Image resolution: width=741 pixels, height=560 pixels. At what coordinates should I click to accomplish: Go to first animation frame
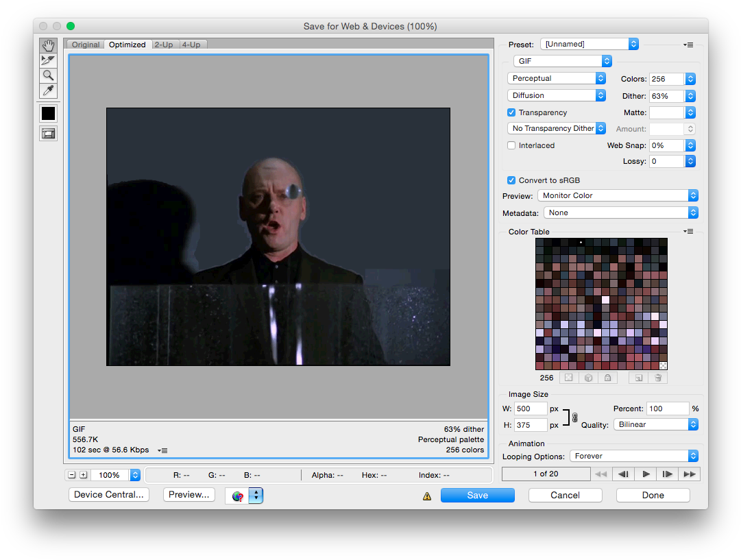(x=601, y=474)
